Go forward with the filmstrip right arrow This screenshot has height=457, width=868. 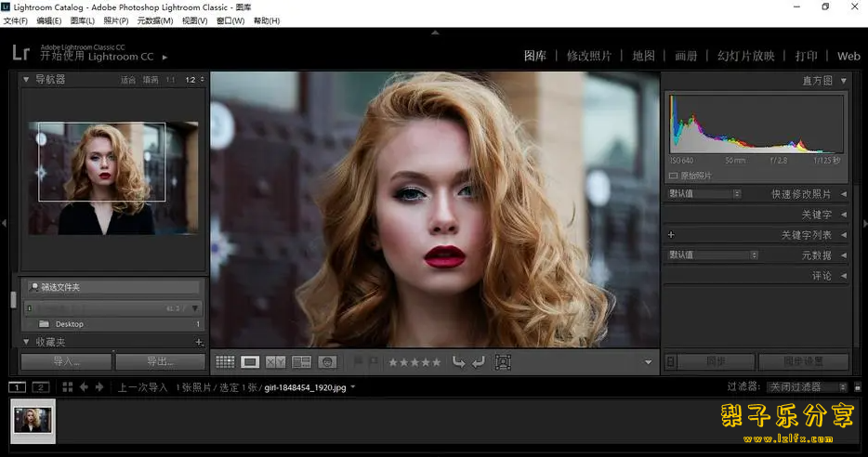tap(99, 387)
